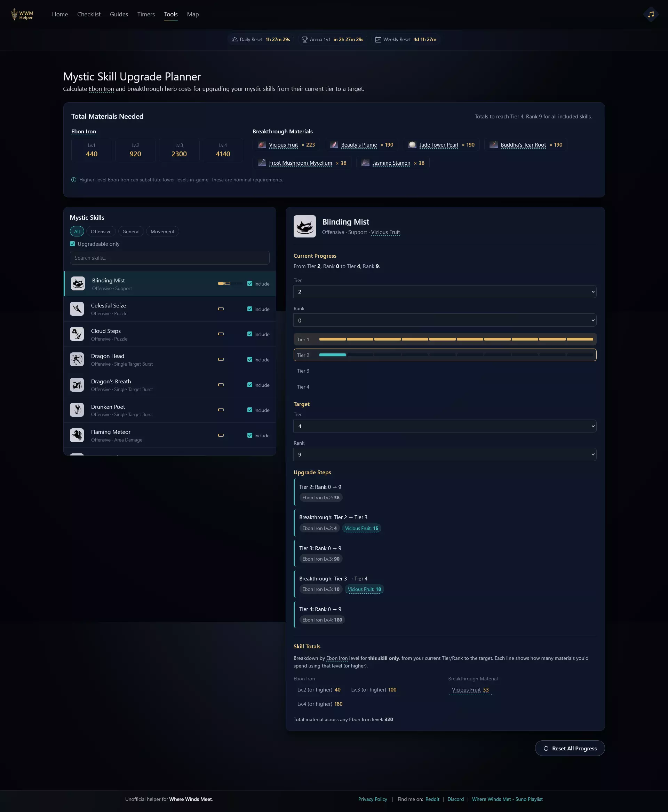
Task: Select the Celestial Seize skill icon
Action: click(x=77, y=309)
